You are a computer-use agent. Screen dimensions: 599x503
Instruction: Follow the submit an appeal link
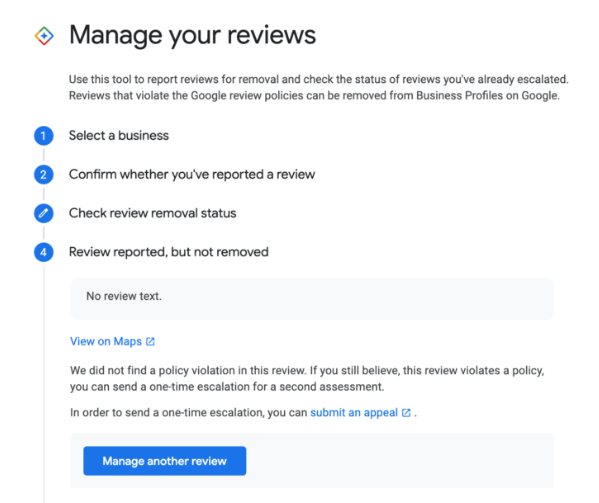click(354, 413)
